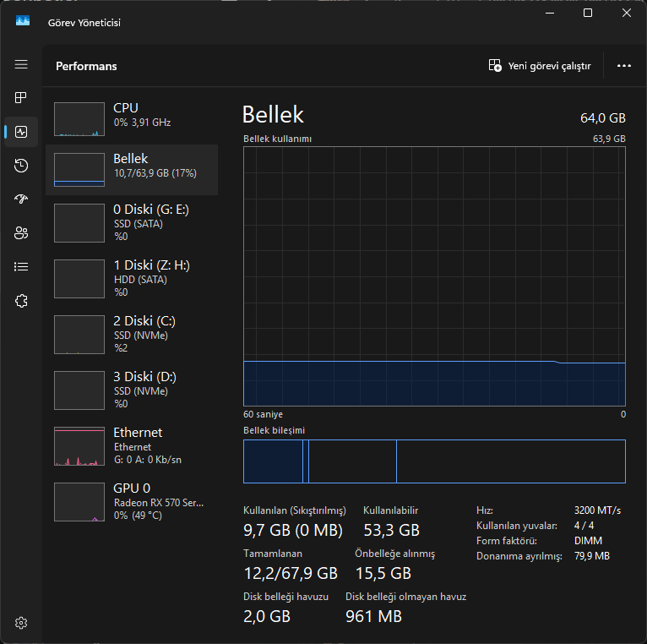
Task: Open the Startup apps icon
Action: (21, 199)
